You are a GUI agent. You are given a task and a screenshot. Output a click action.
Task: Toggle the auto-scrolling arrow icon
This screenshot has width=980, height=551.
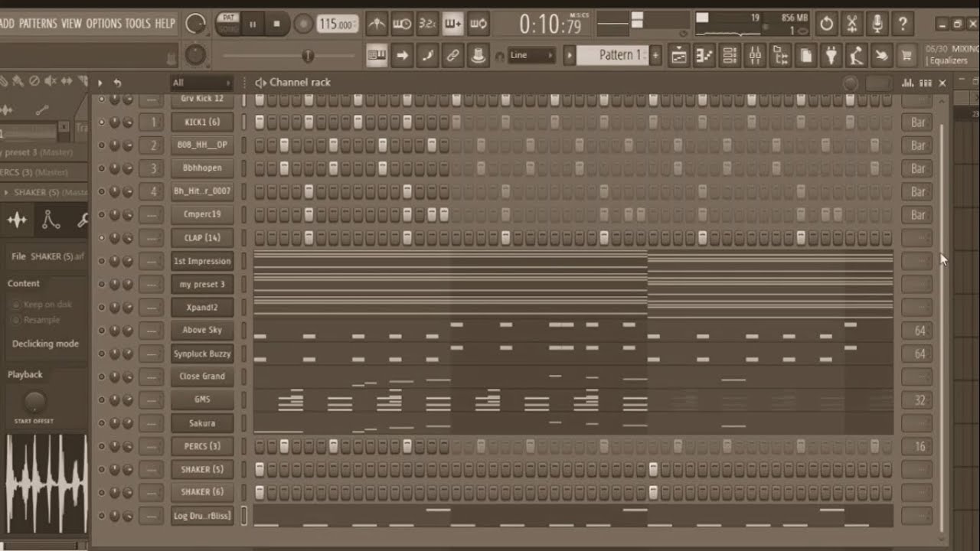402,55
